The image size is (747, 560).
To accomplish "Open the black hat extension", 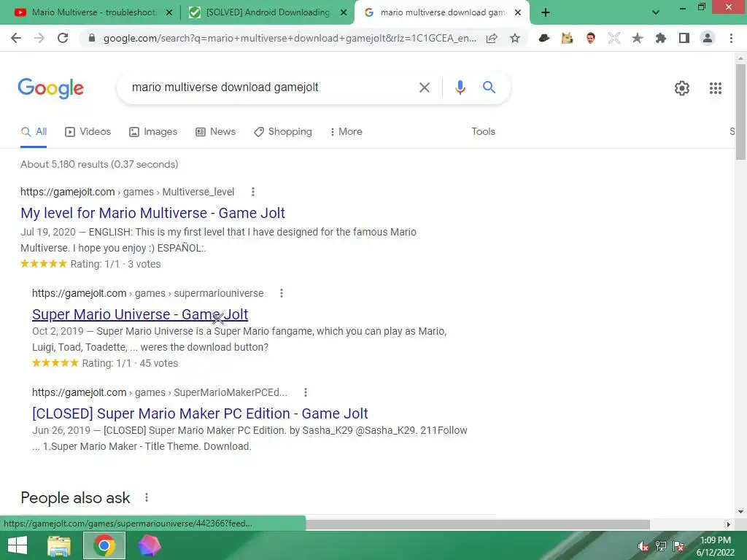I will pyautogui.click(x=543, y=38).
